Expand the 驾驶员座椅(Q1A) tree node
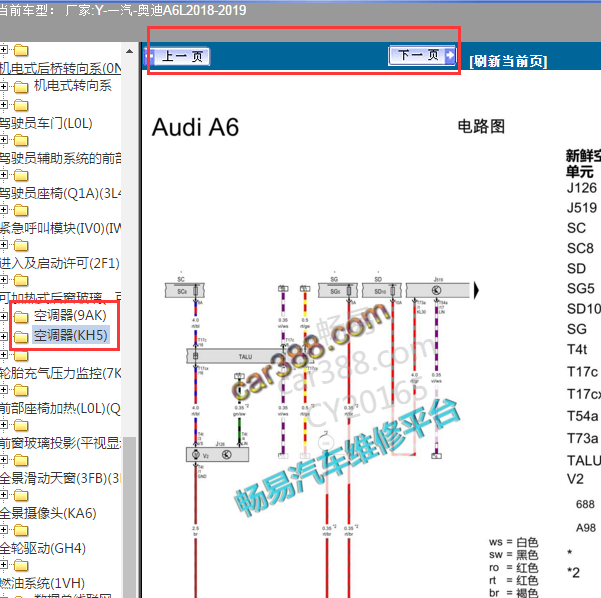601x598 pixels. pos(3,175)
